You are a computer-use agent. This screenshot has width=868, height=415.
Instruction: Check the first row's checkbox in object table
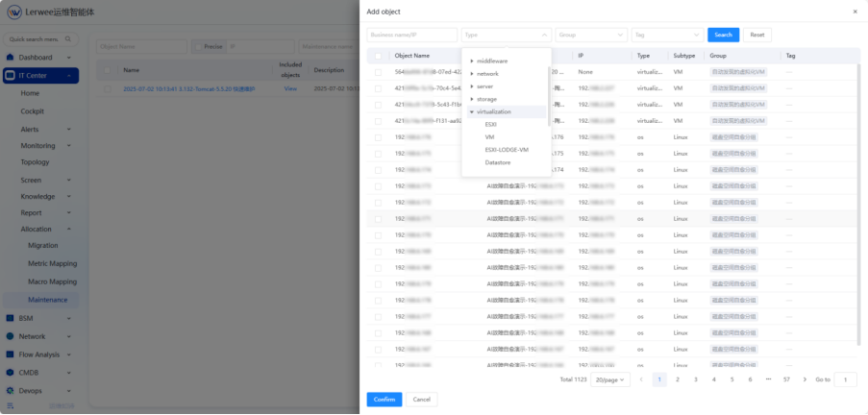tap(378, 72)
